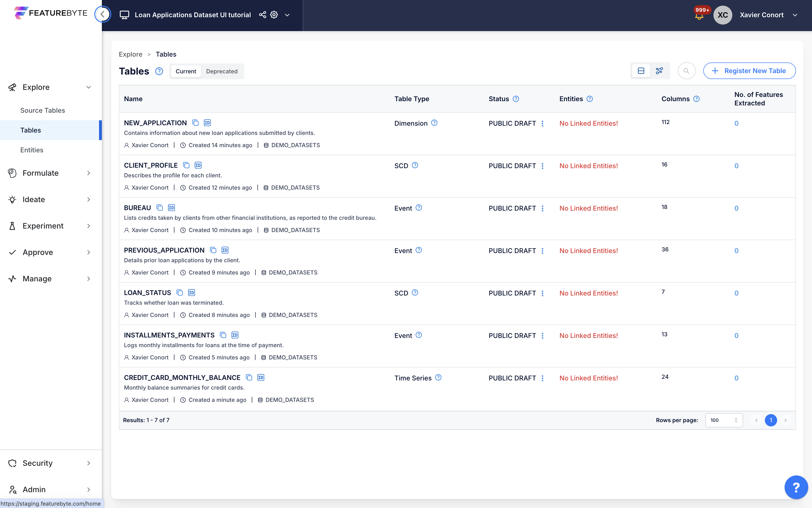Open Rows per page 100 selector
The height and width of the screenshot is (508, 812).
click(x=724, y=420)
